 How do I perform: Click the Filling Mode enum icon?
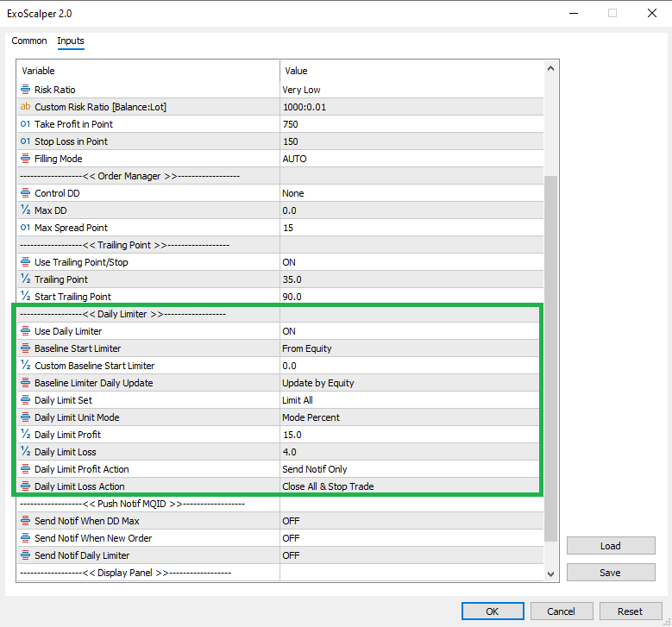[x=25, y=159]
